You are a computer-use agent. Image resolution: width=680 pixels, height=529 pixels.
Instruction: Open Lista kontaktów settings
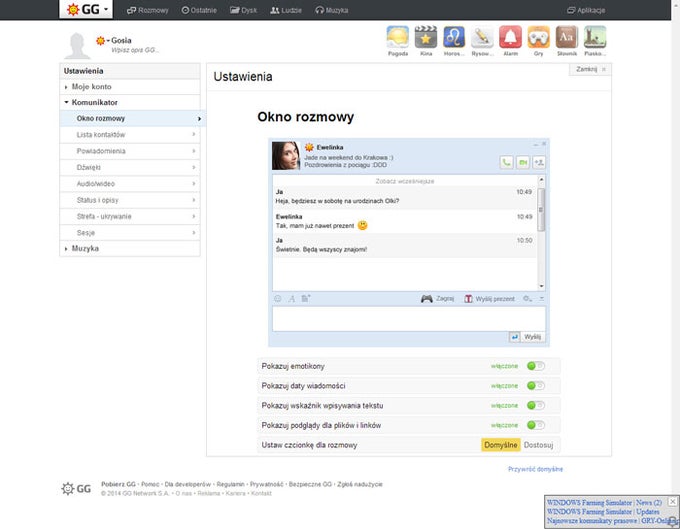coord(130,135)
